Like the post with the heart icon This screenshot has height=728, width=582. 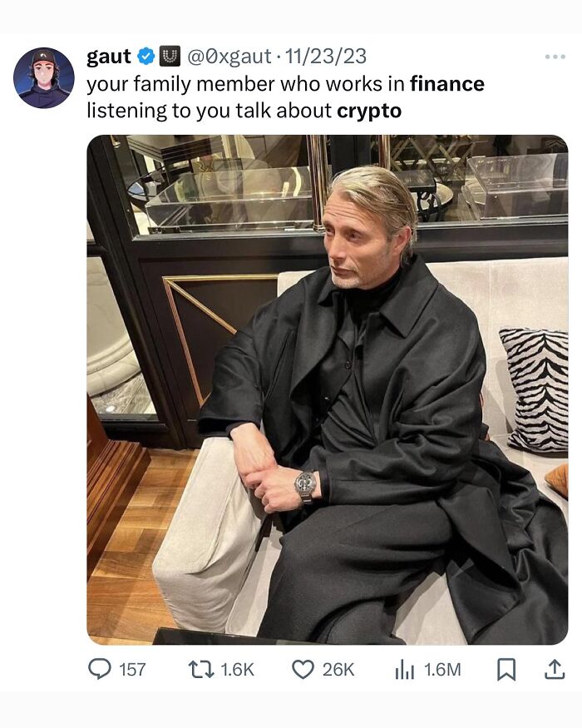[303, 670]
